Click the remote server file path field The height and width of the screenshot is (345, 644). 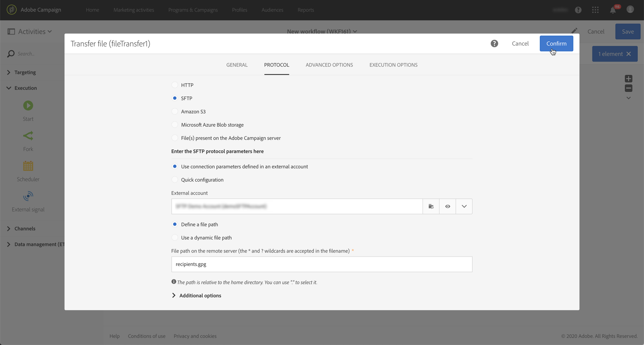[x=322, y=264]
